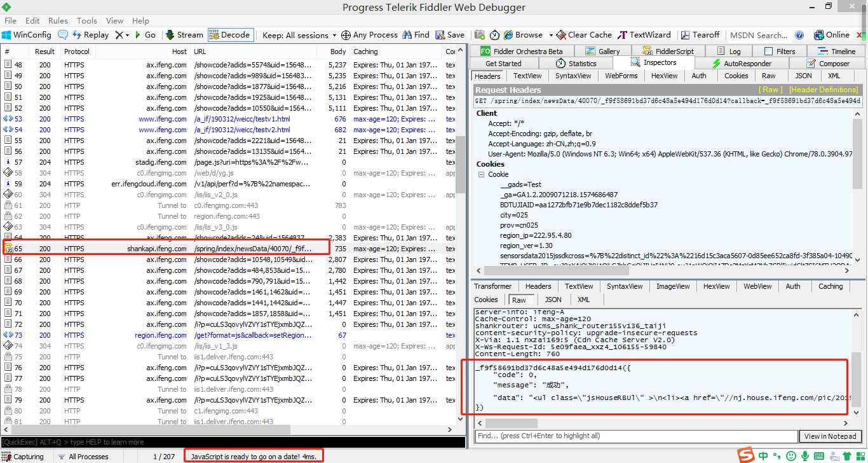Focus the MSDN Search box
This screenshot has height=463, width=868.
click(x=759, y=35)
